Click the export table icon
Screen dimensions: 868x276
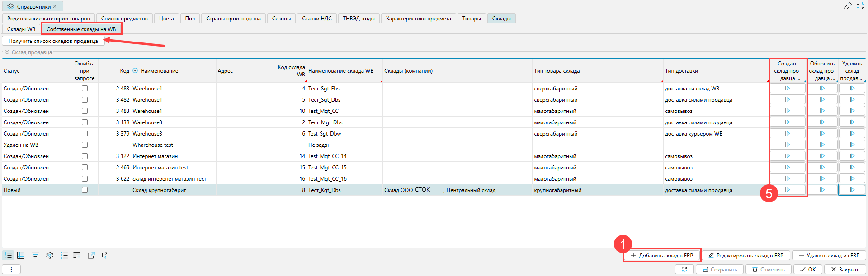click(91, 255)
